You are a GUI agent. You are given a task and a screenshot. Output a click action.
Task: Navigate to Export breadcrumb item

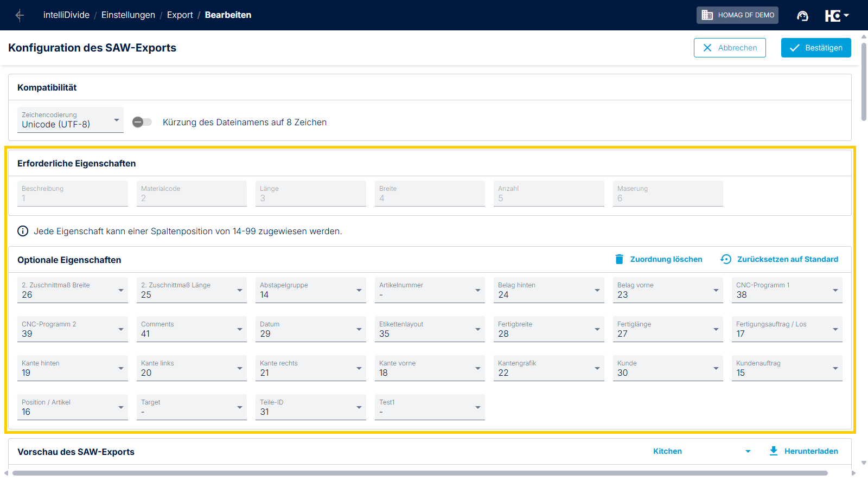(180, 15)
